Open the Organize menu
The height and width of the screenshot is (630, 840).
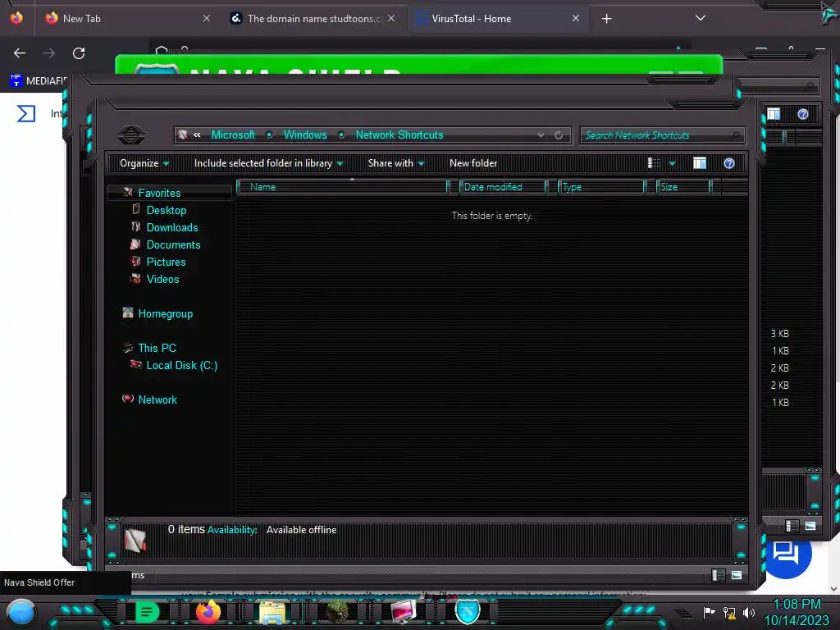tap(144, 163)
